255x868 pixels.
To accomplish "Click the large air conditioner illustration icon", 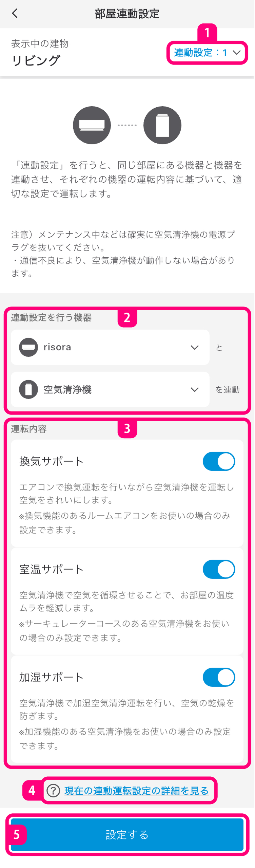I will click(92, 125).
